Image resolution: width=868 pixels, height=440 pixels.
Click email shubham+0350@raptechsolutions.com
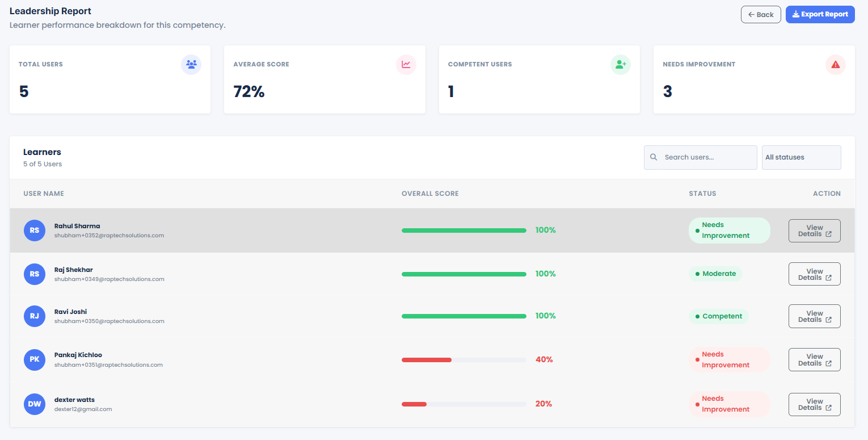pyautogui.click(x=109, y=321)
